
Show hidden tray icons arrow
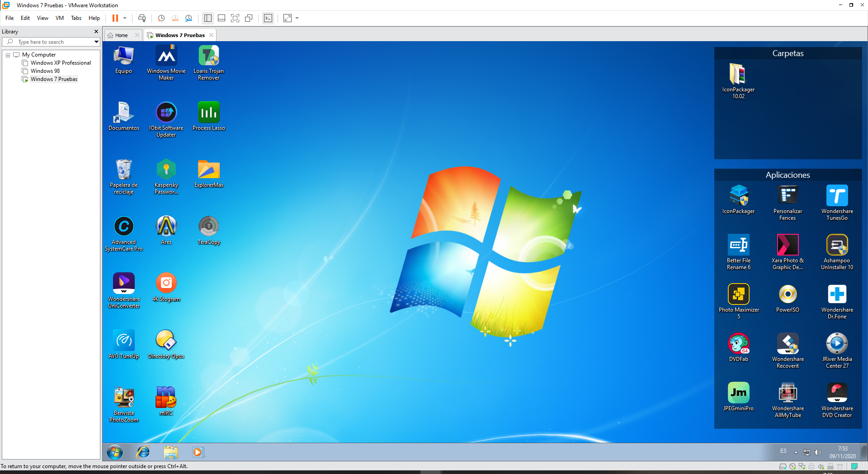796,452
